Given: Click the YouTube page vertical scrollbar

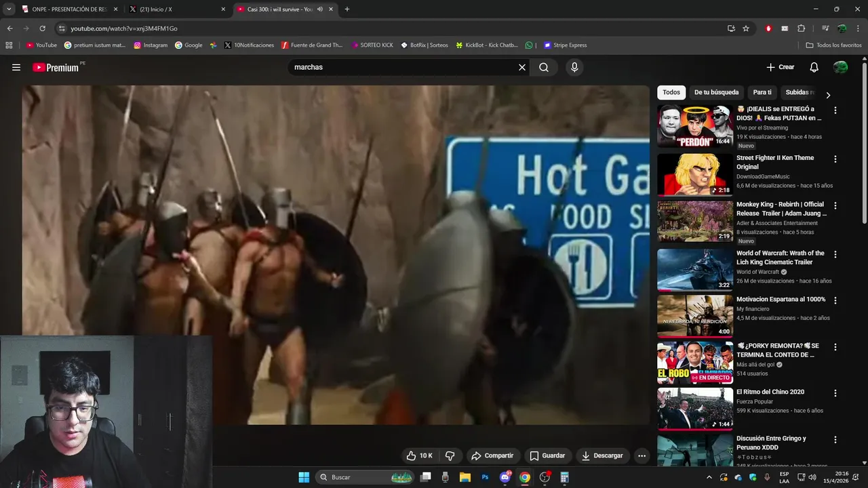Looking at the screenshot, I should point(864,142).
